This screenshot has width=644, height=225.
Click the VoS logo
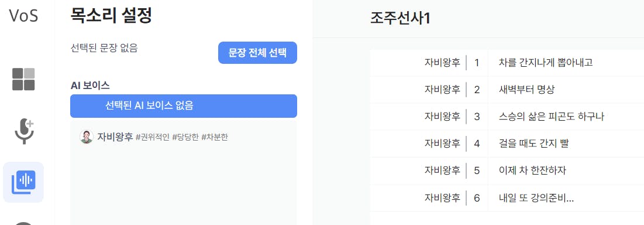click(x=23, y=16)
